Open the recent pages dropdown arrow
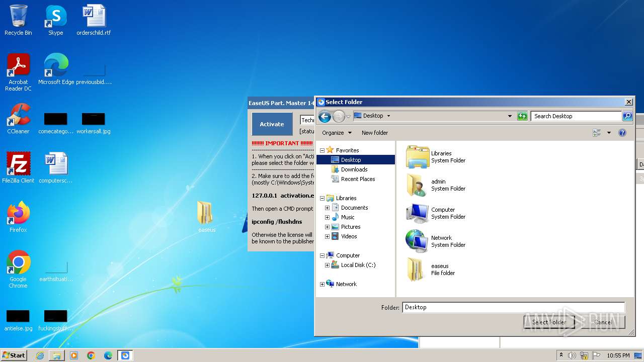This screenshot has width=644, height=362. click(x=348, y=117)
